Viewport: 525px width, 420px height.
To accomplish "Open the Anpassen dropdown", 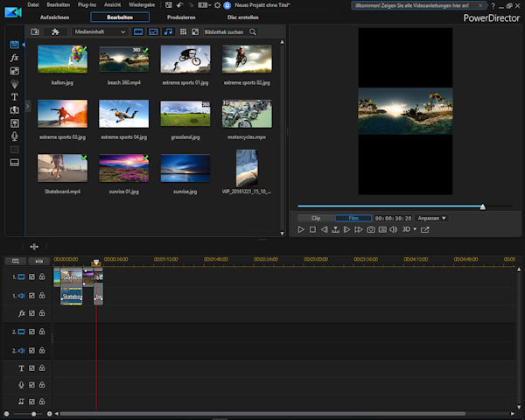I will pos(431,218).
